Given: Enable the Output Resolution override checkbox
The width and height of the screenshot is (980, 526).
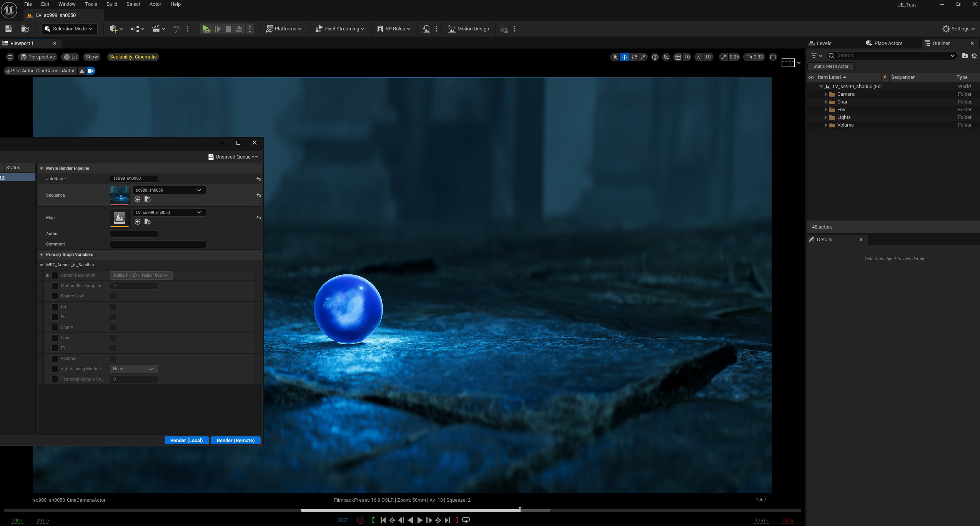Looking at the screenshot, I should point(55,276).
